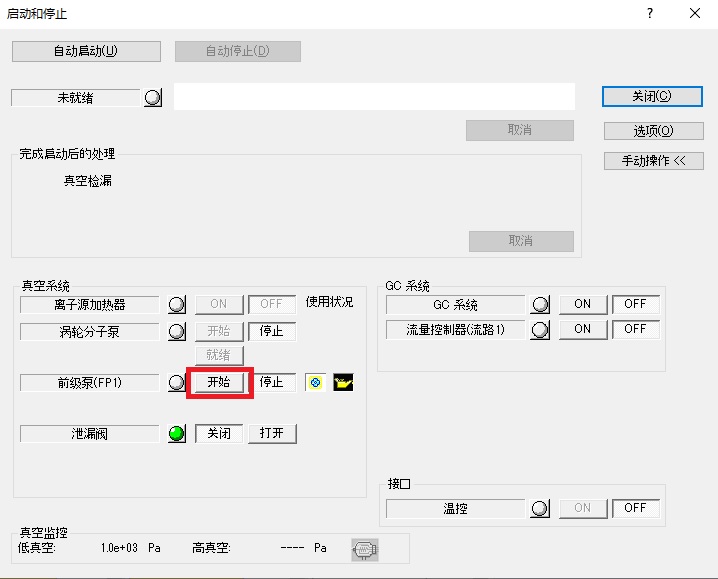Start the 前级泵(FP1) with 开始

tap(218, 382)
